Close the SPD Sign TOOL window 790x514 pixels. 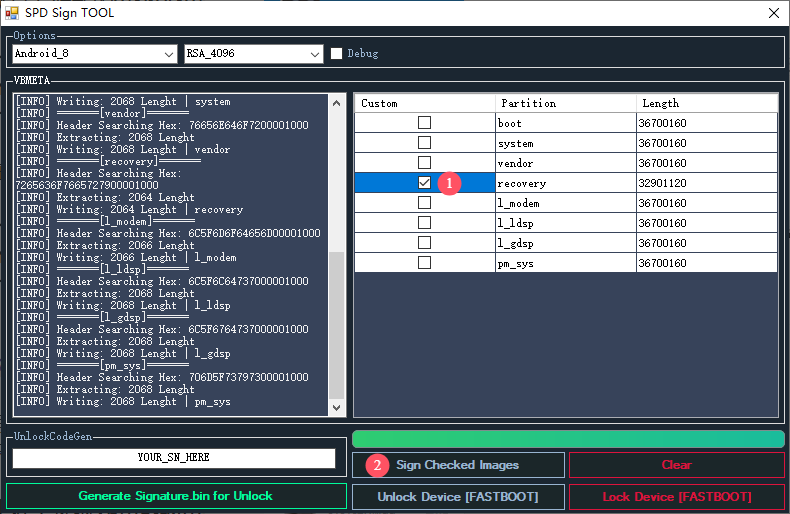click(773, 13)
